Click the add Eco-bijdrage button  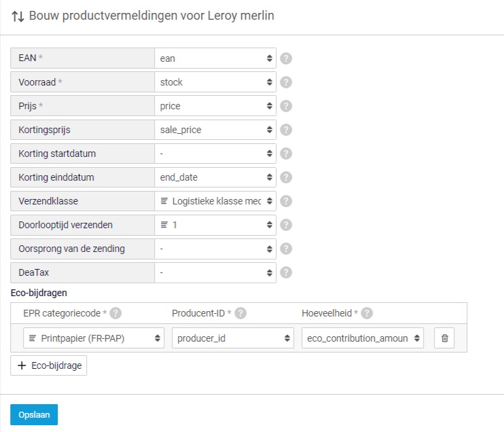coord(48,365)
